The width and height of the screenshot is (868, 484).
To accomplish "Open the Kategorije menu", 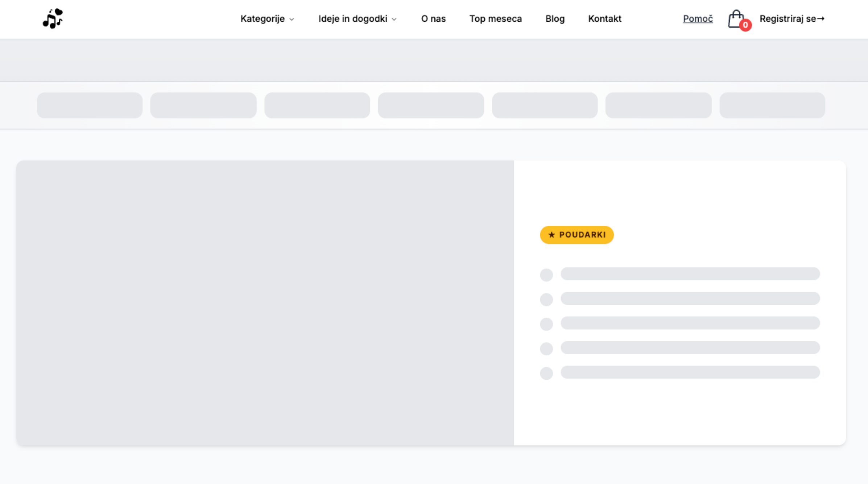I will coord(263,18).
